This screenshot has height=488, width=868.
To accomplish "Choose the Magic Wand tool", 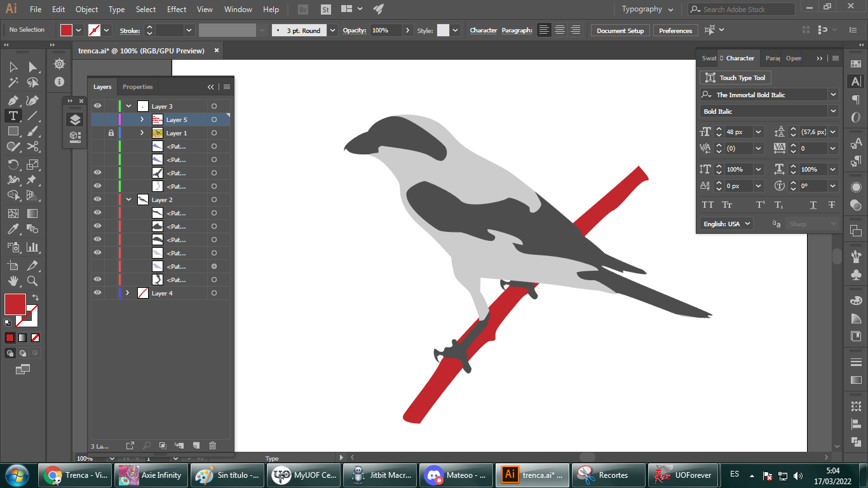I will (13, 83).
